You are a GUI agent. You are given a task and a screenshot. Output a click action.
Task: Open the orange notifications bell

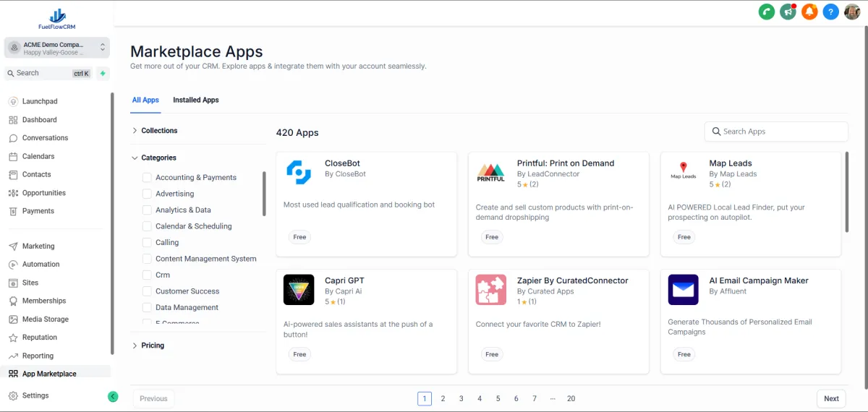(809, 12)
